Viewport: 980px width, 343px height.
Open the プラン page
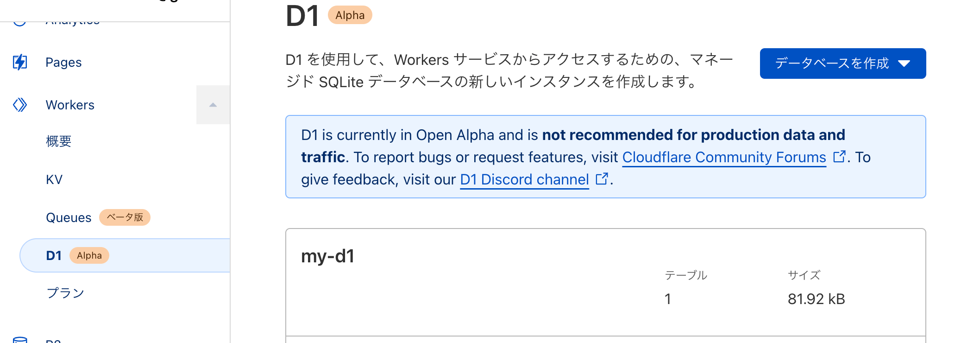(x=65, y=292)
